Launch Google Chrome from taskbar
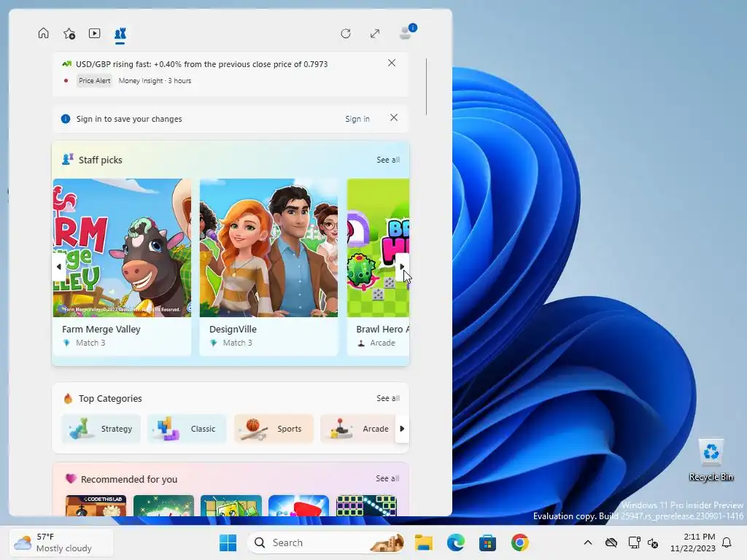This screenshot has height=560, width=747. [x=519, y=542]
